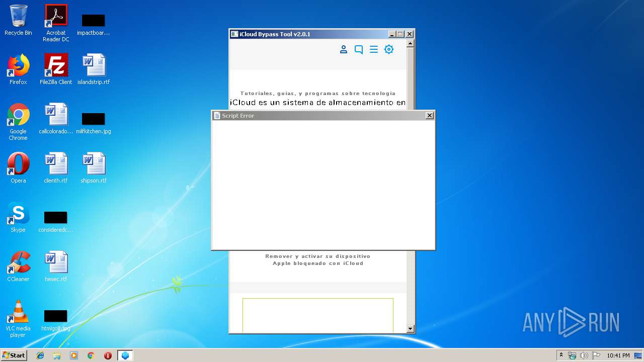
Task: Select the Firefox desktop shortcut
Action: pos(18,69)
